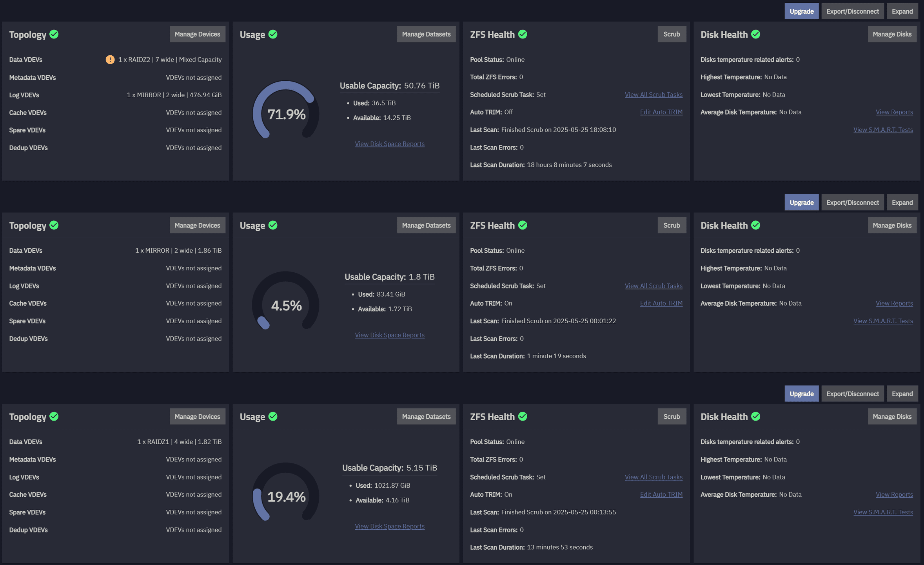Click the green check beside first Topology
924x565 pixels.
(54, 34)
